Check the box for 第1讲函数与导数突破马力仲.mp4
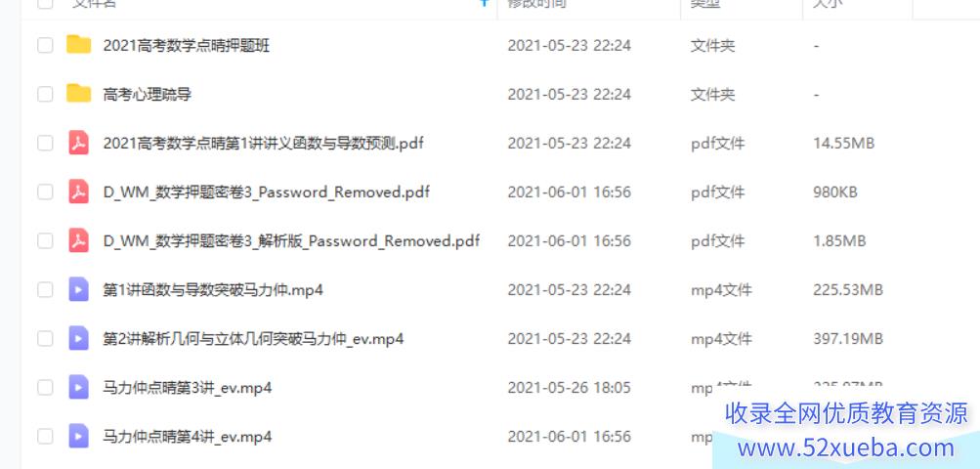This screenshot has height=469, width=980. [45, 289]
